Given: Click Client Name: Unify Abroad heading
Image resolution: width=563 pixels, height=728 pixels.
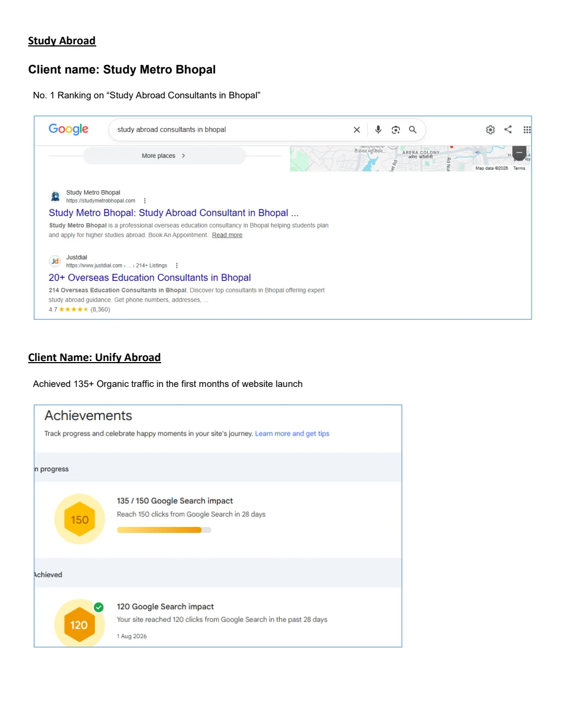Looking at the screenshot, I should tap(95, 358).
